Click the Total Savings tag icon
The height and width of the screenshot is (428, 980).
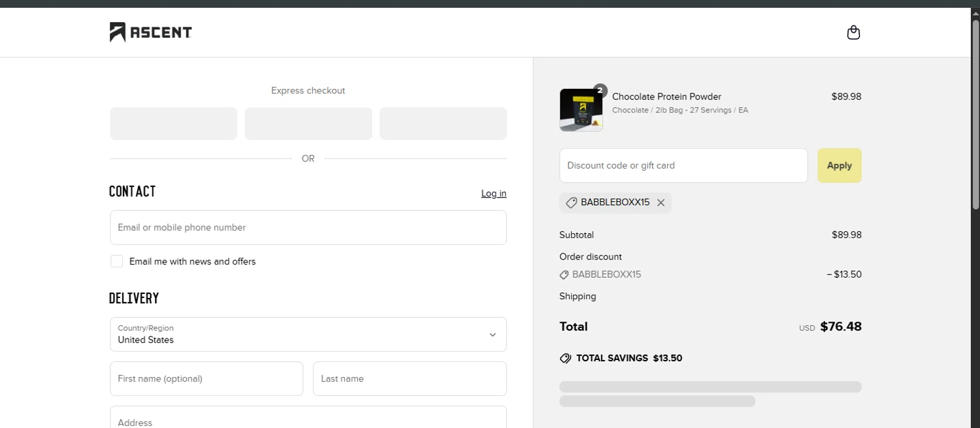coord(566,358)
